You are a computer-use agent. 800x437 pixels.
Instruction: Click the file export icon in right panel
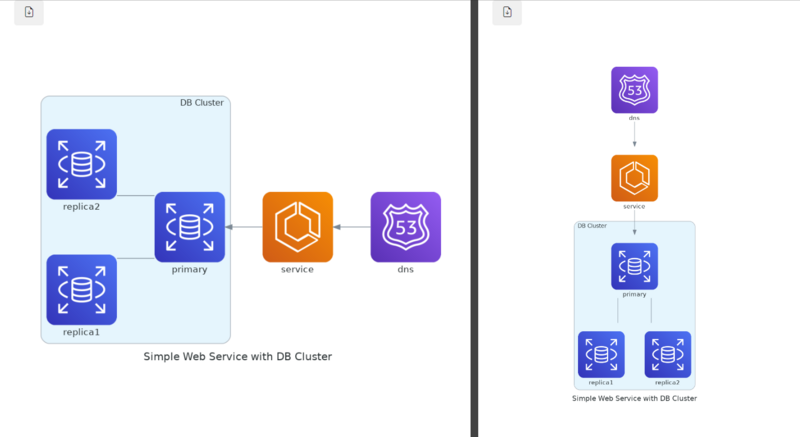pos(507,12)
